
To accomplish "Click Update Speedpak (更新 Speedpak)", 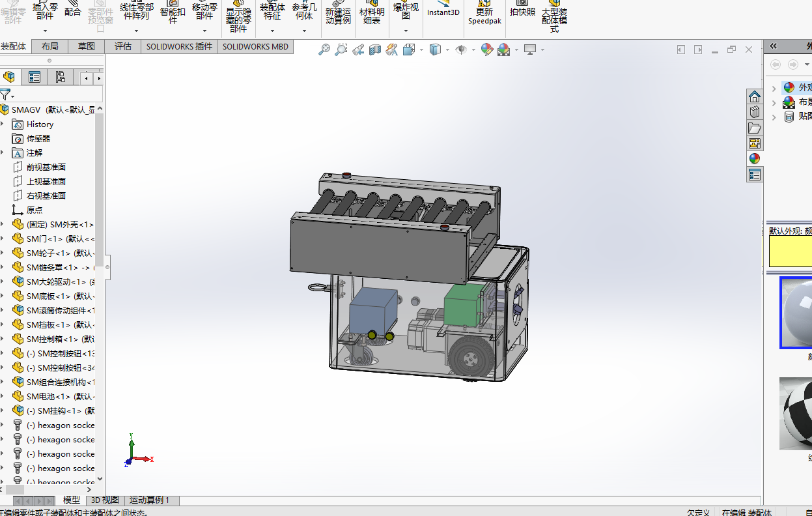I will 484,13.
